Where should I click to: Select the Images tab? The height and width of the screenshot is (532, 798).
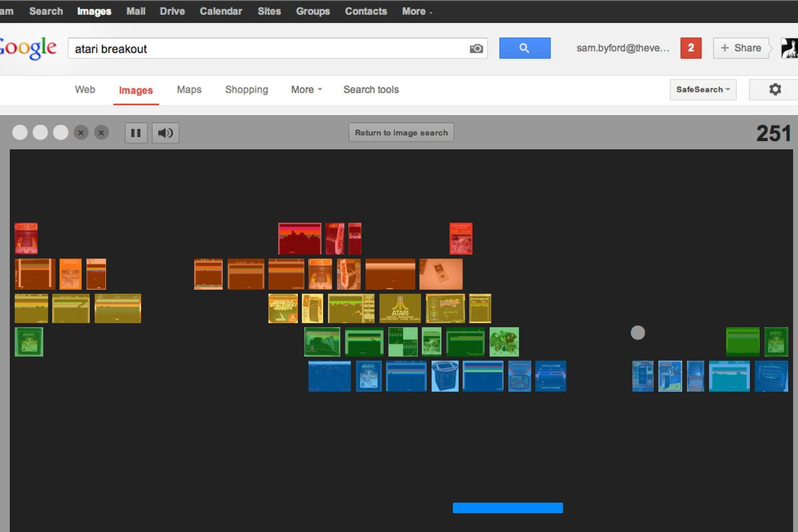136,90
